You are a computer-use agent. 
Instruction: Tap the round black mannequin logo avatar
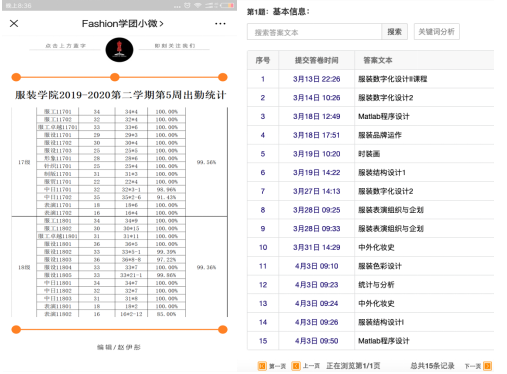[119, 50]
